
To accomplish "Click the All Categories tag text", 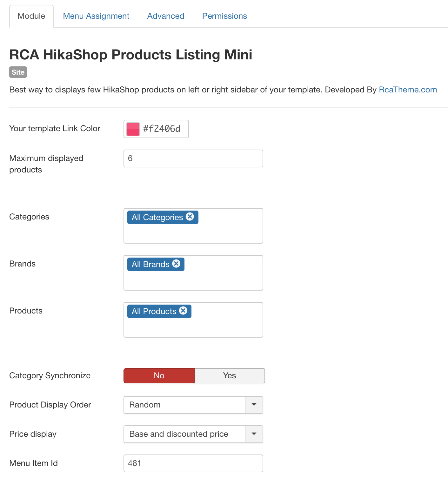I will [157, 217].
